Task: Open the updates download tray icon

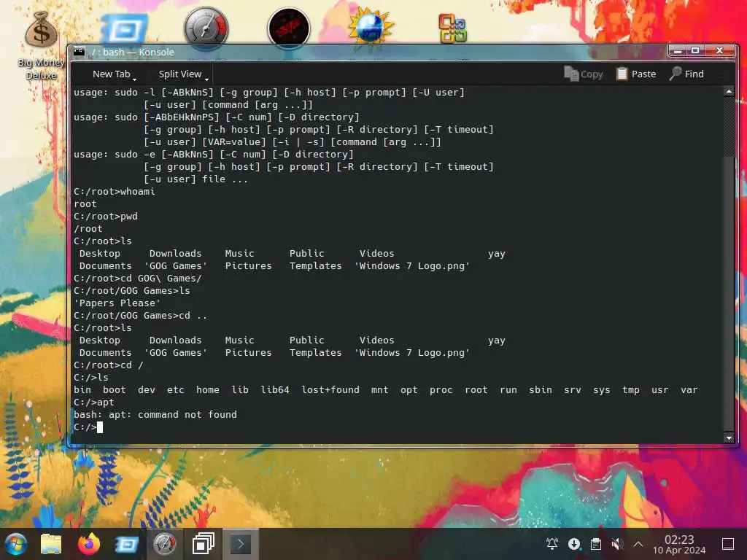Action: [x=574, y=544]
